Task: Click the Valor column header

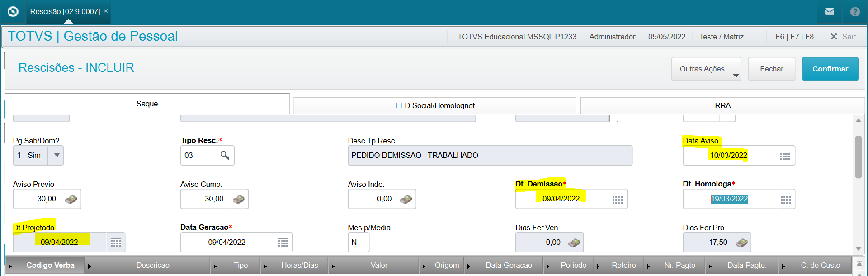Action: point(379,265)
